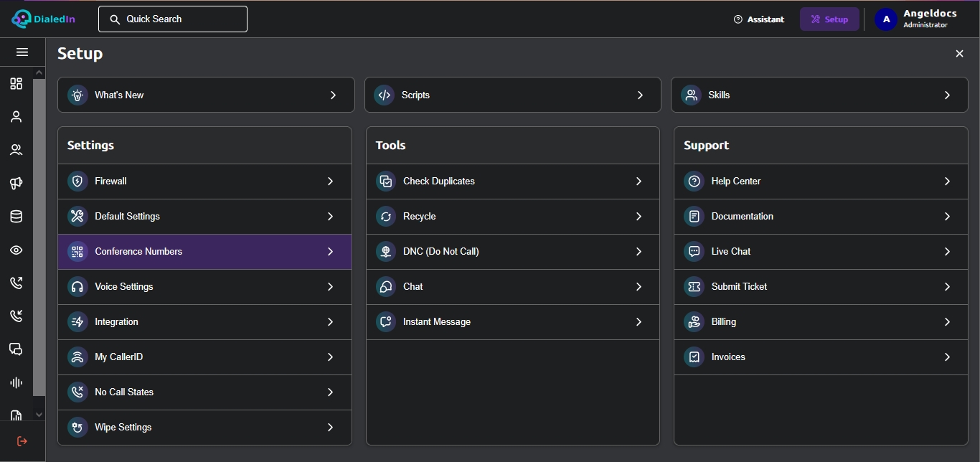Click the Billing icon
980x462 pixels.
[x=694, y=322]
